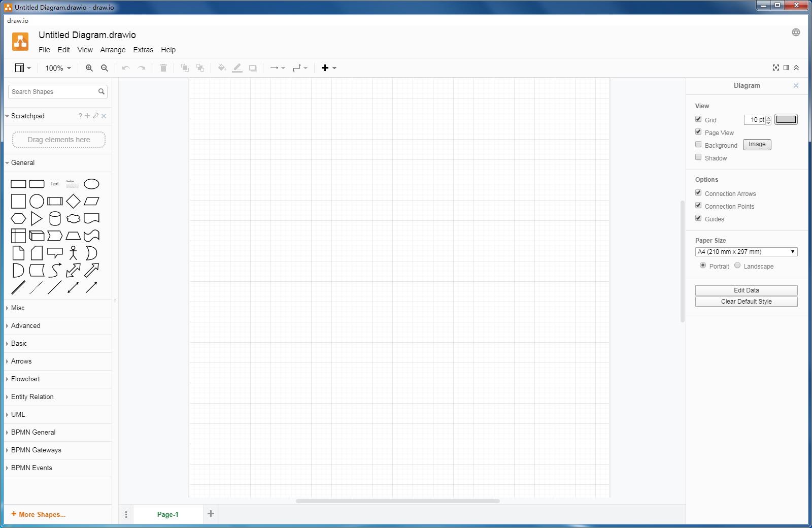The width and height of the screenshot is (812, 528).
Task: Click the Line Color pencil icon
Action: pos(237,68)
